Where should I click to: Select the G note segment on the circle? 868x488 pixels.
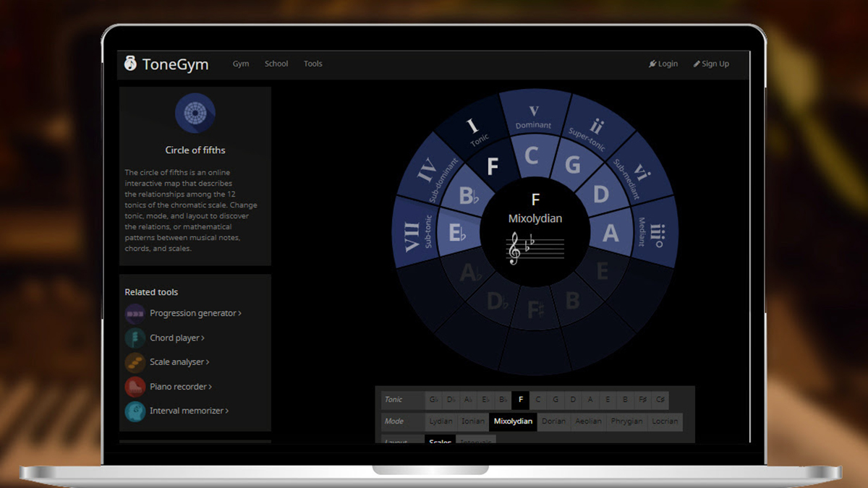click(x=572, y=164)
